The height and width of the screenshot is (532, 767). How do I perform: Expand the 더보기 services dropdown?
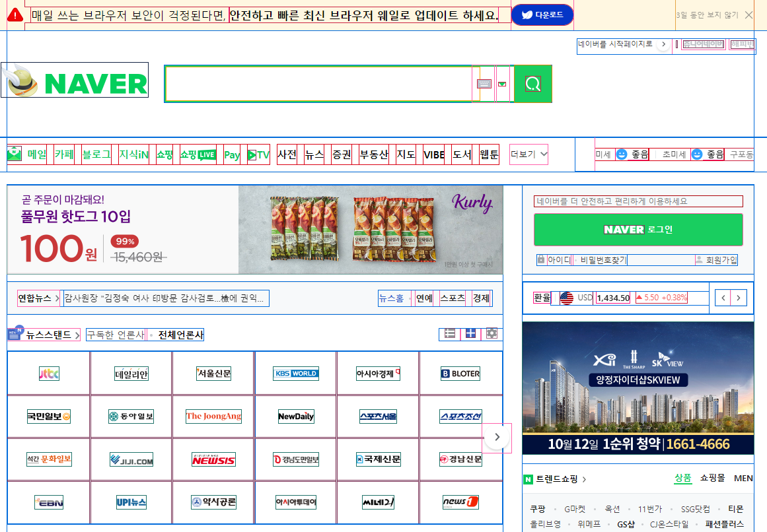[x=529, y=154]
